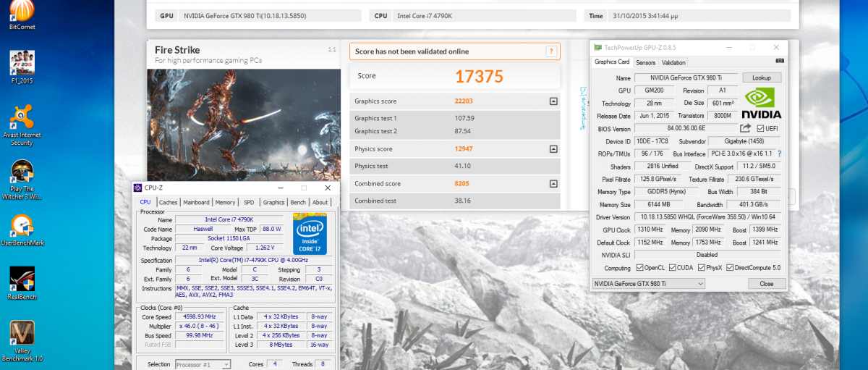
Task: Click the GPU-Z Driver Version field
Action: point(708,217)
